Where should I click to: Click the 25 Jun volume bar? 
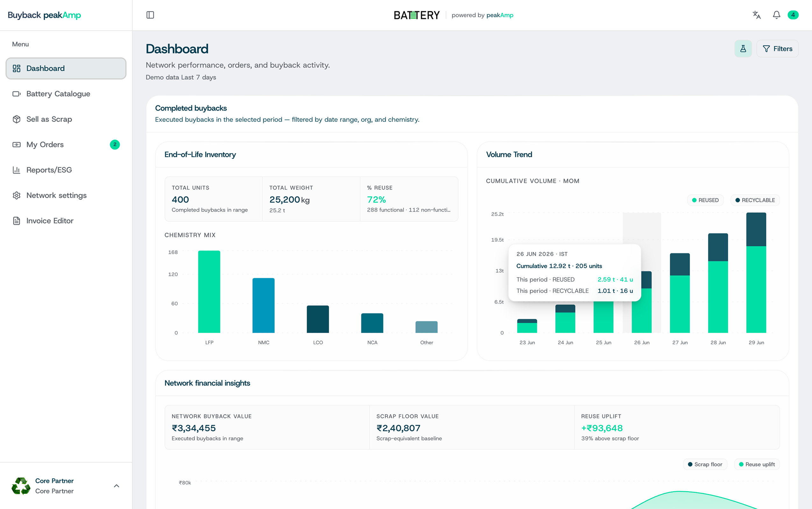pyautogui.click(x=603, y=317)
